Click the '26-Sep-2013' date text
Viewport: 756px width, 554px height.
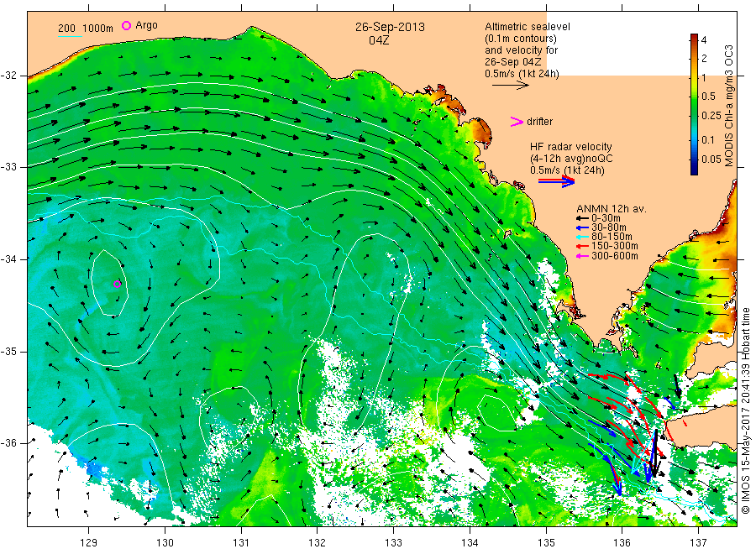[x=390, y=27]
